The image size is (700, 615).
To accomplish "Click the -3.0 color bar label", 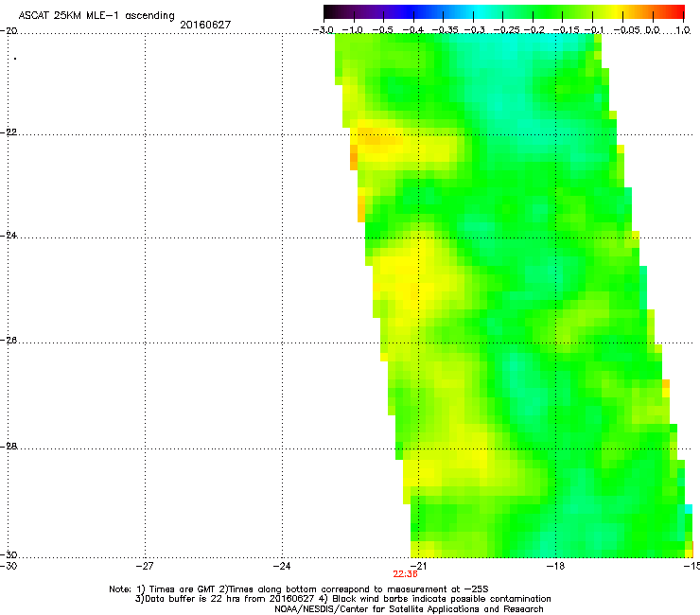I will pyautogui.click(x=324, y=30).
